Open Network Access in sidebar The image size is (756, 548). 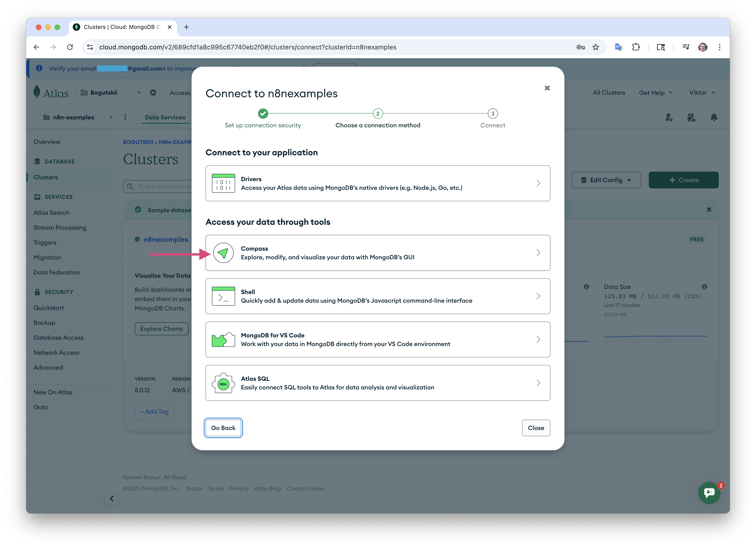point(56,353)
